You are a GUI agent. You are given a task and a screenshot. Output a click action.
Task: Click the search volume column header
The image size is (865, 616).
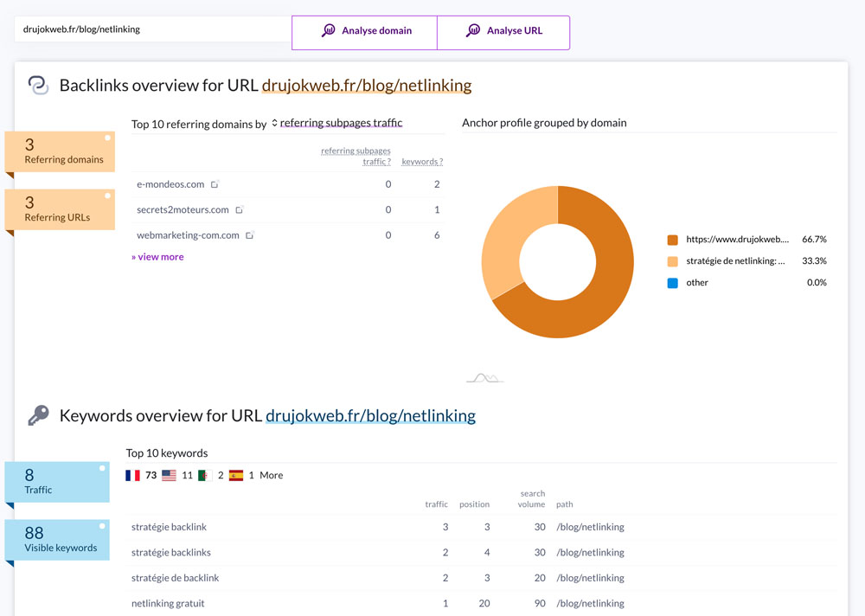[531, 499]
